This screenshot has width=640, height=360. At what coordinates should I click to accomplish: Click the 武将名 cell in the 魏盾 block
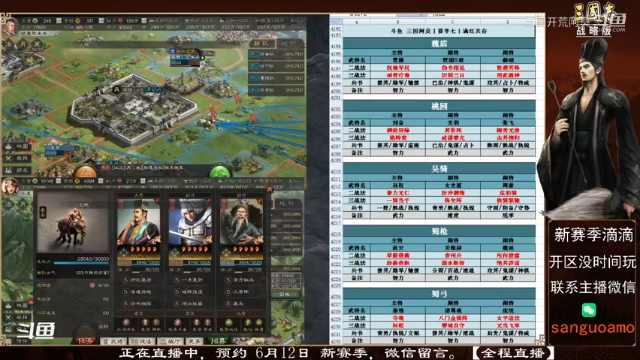(357, 60)
